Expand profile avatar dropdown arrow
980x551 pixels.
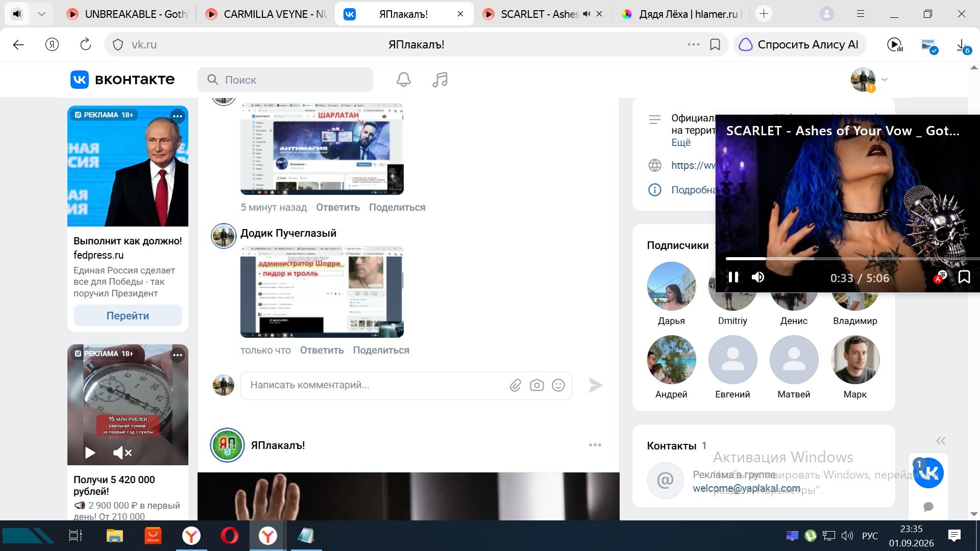click(x=885, y=80)
